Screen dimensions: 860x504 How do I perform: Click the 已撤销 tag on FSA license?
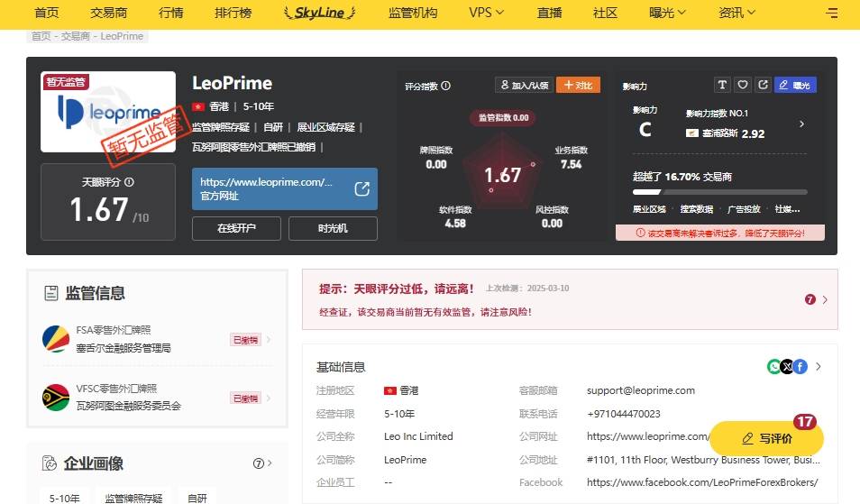[x=245, y=340]
